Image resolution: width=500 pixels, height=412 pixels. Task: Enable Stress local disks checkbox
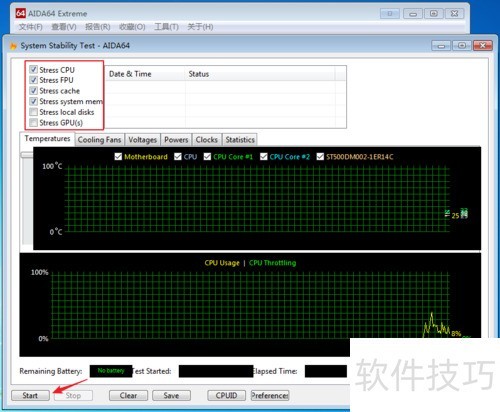click(x=33, y=112)
